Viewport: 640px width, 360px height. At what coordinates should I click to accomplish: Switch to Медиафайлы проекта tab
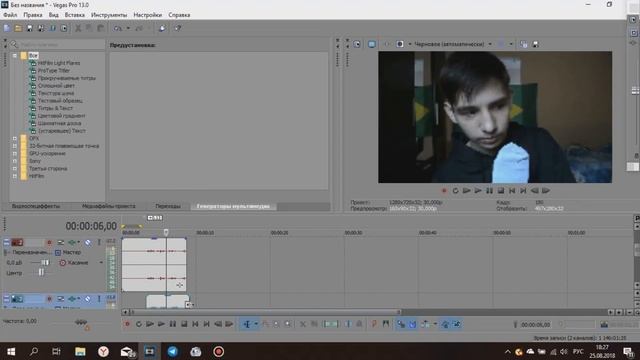tap(109, 206)
